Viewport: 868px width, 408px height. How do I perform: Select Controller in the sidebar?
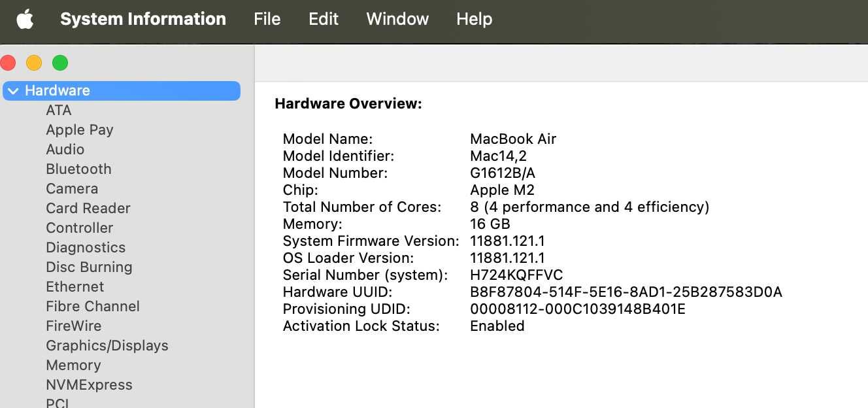[x=79, y=228]
